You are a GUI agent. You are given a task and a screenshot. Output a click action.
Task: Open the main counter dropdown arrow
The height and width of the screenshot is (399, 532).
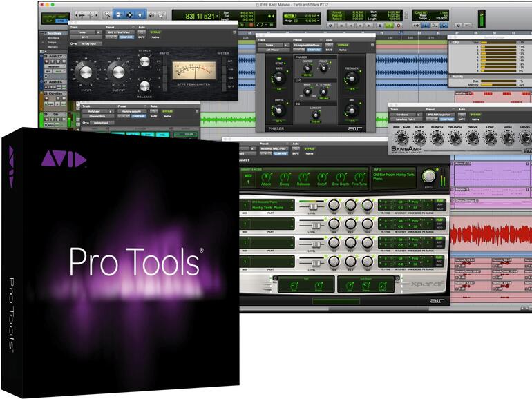[x=217, y=16]
